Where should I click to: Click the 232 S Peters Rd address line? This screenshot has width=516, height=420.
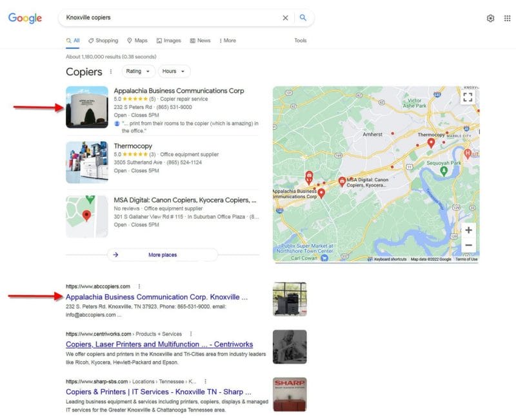pos(133,107)
